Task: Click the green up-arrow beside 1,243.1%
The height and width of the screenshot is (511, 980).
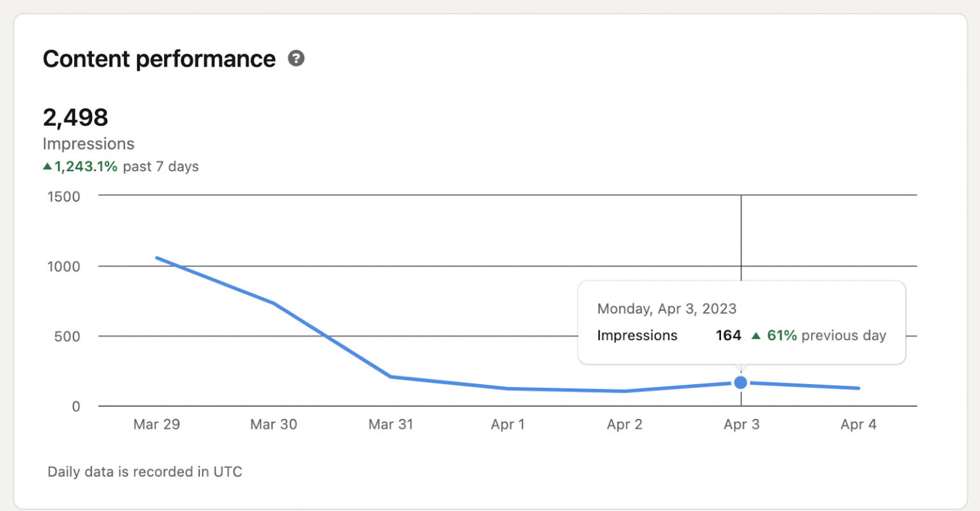Action: (47, 166)
